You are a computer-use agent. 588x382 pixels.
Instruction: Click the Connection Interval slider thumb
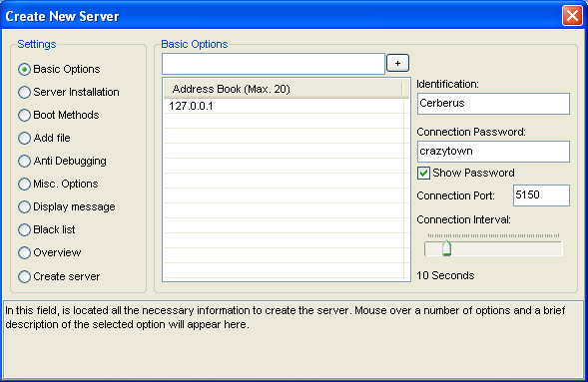[446, 248]
